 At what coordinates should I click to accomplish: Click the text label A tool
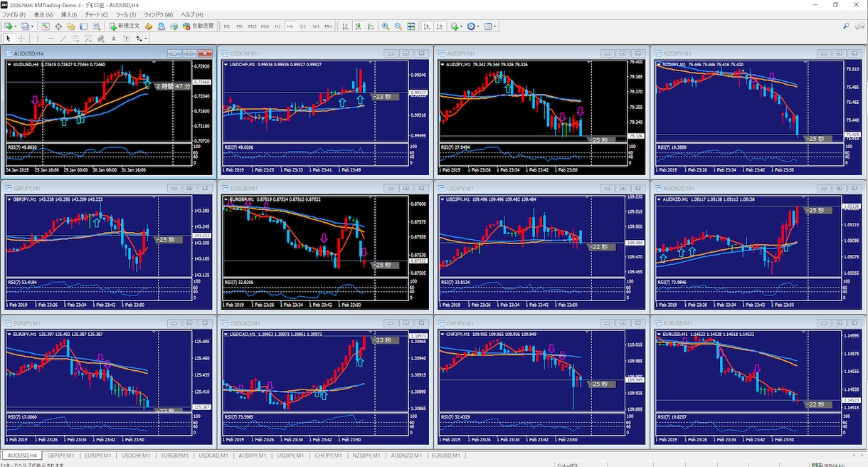click(x=114, y=38)
